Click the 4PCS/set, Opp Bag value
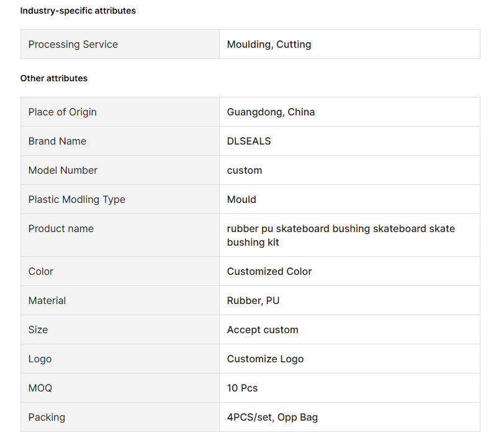This screenshot has width=504, height=438. 272,417
